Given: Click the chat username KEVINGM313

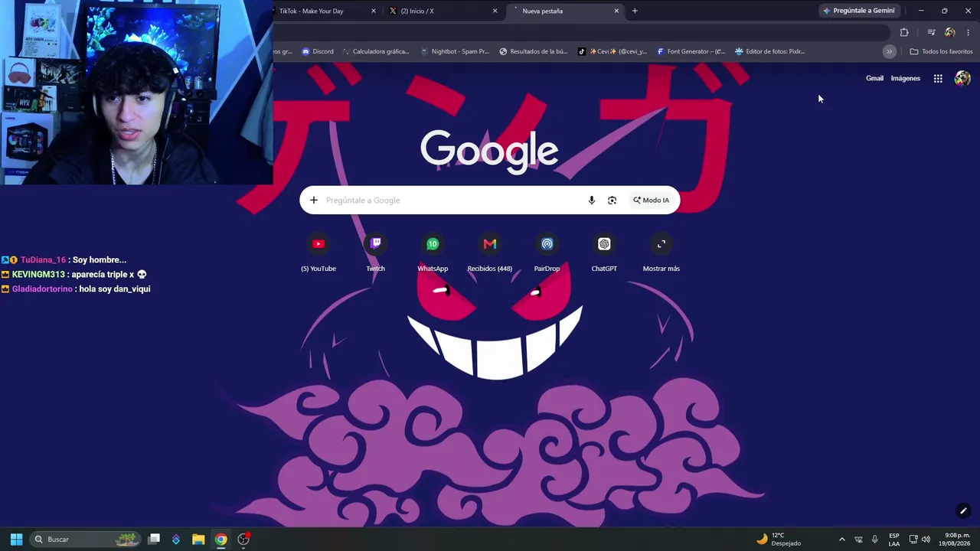Looking at the screenshot, I should click(x=38, y=275).
